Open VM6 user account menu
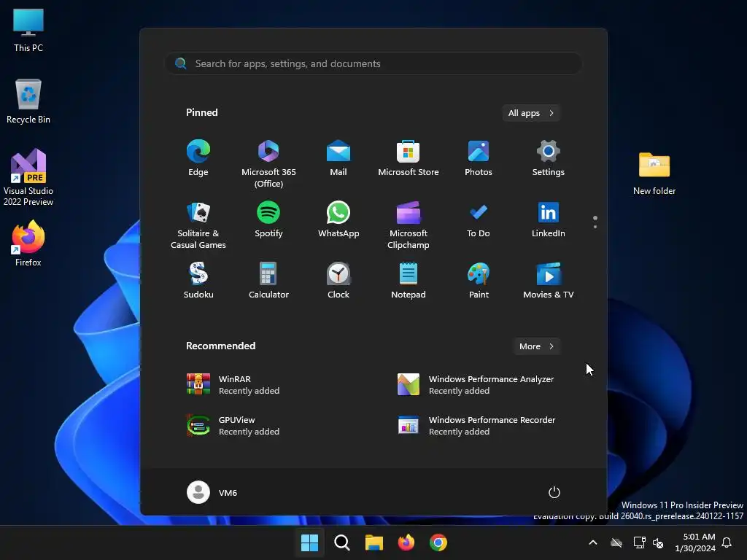Viewport: 747px width, 560px height. point(212,492)
